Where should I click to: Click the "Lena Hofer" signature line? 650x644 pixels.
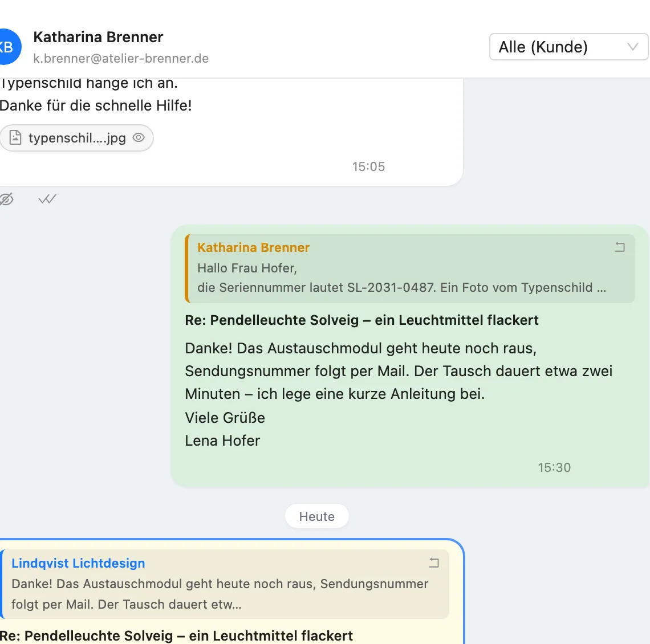[222, 441]
